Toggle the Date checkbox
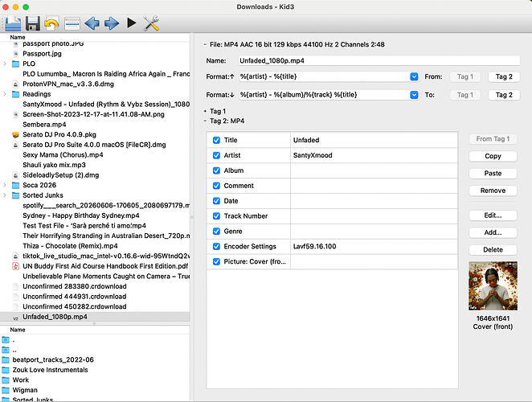 pos(216,201)
